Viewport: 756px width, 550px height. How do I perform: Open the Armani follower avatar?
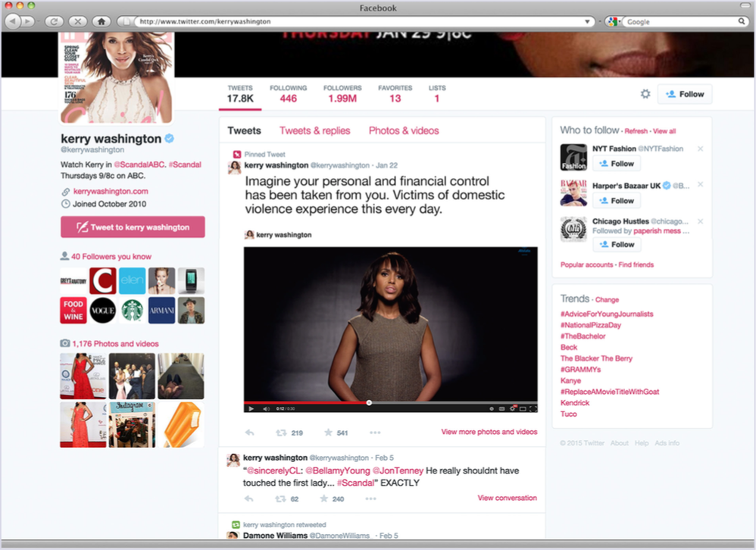point(161,310)
